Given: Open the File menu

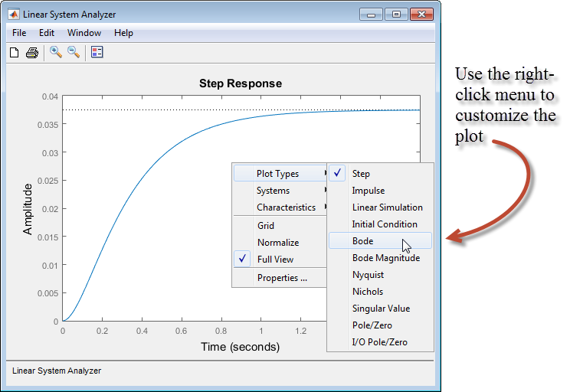Looking at the screenshot, I should tap(19, 33).
